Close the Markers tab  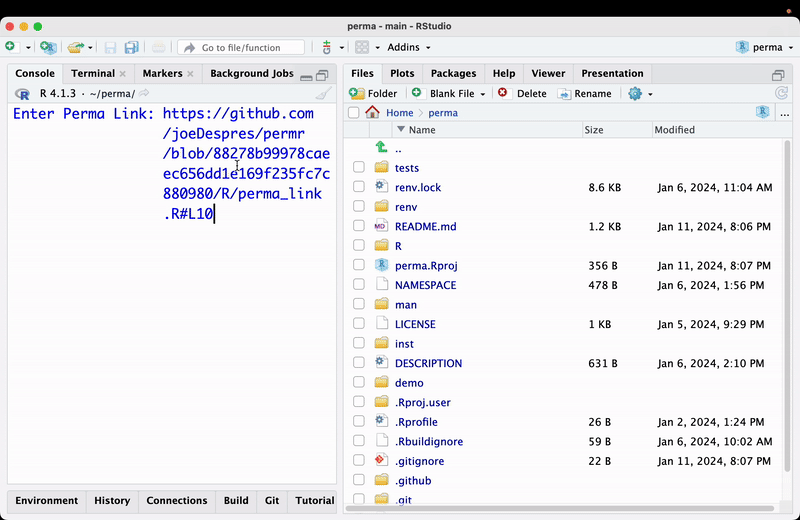tap(190, 74)
